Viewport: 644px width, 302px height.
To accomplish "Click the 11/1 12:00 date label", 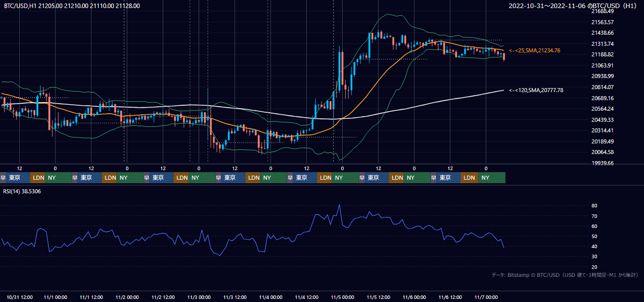I will pos(91,297).
